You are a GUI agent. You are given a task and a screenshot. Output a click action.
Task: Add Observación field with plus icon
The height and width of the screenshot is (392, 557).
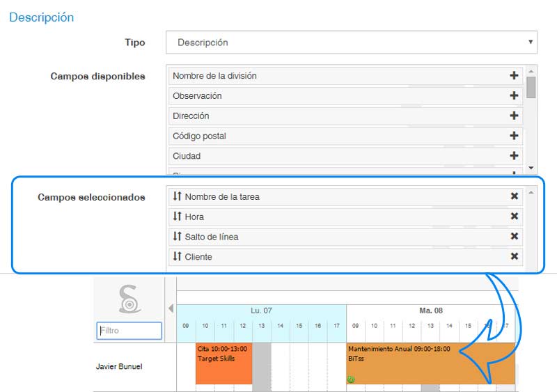pyautogui.click(x=514, y=95)
